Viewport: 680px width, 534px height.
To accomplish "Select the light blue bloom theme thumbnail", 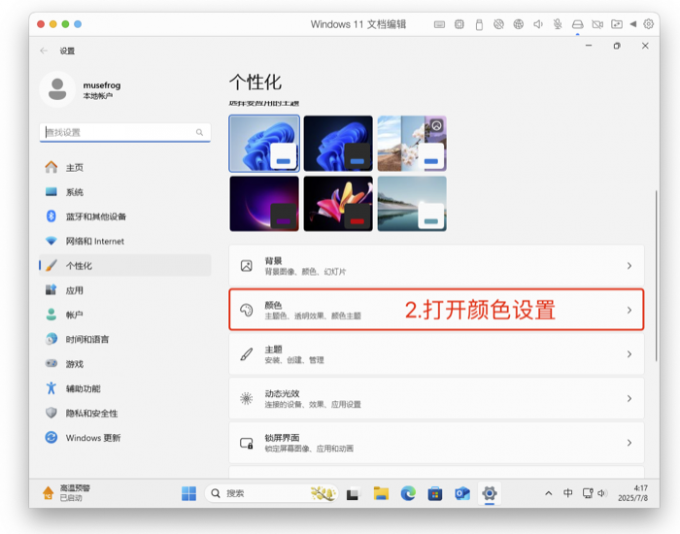I will pyautogui.click(x=264, y=143).
